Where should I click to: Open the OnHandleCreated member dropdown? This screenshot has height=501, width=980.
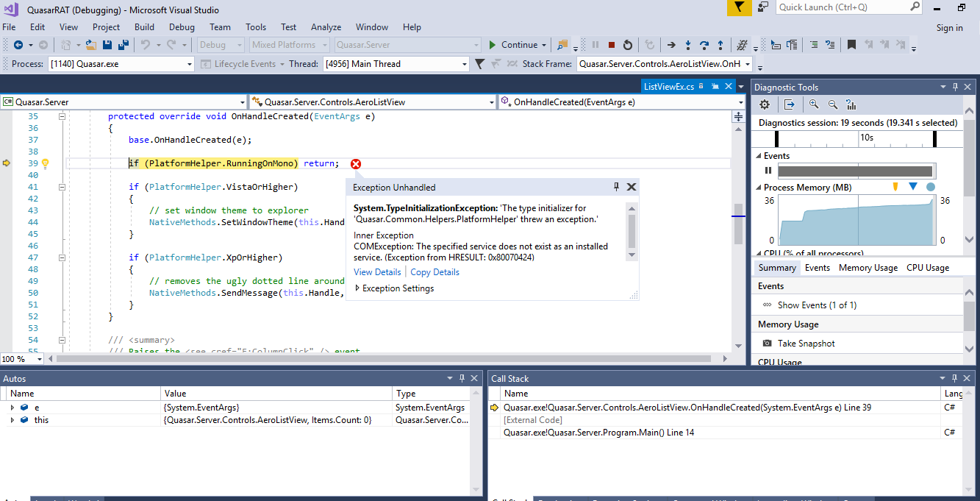(740, 102)
